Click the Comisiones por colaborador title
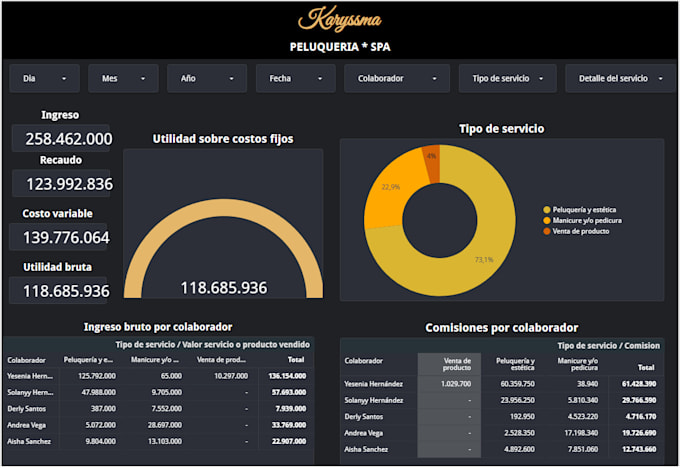The image size is (680, 468). [x=501, y=328]
